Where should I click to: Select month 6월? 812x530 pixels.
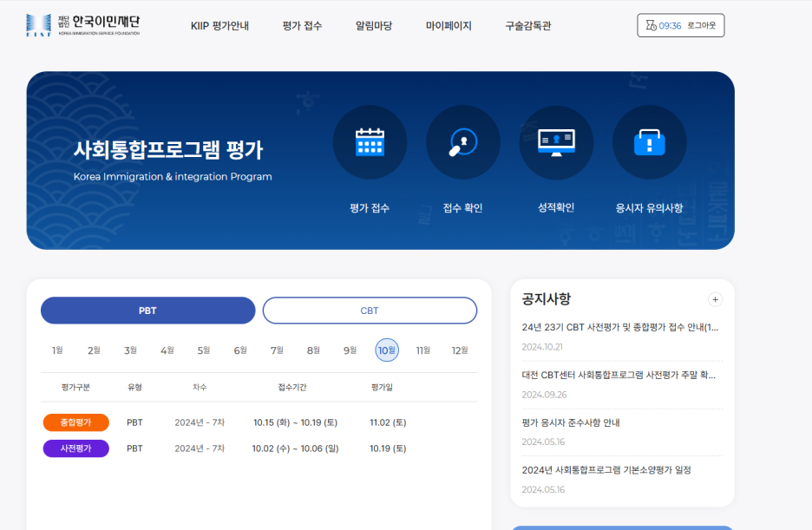240,350
